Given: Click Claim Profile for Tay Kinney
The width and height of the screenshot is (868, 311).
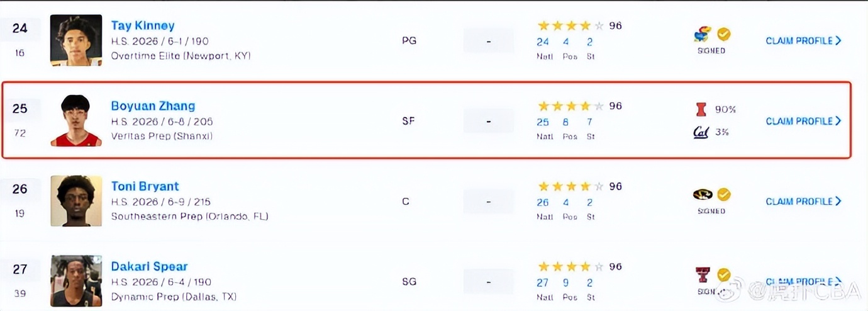Looking at the screenshot, I should pos(803,41).
